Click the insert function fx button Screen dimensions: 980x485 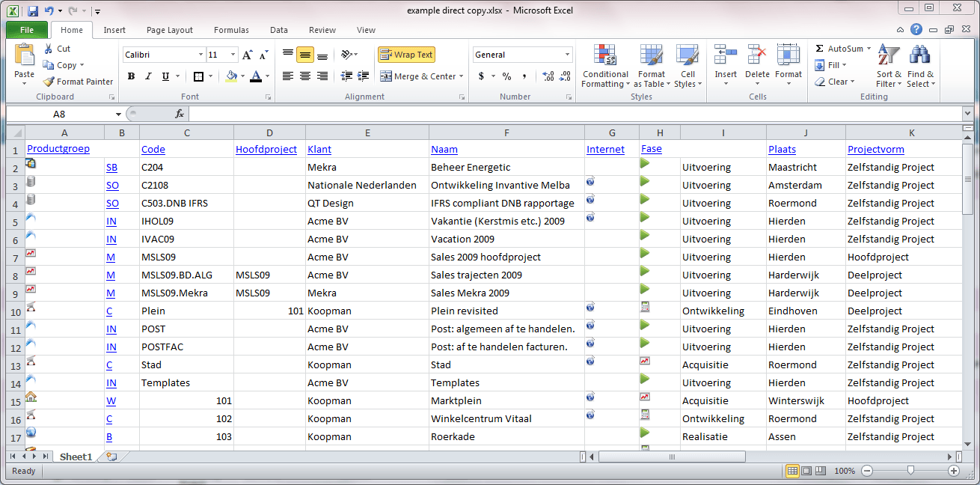[x=180, y=114]
